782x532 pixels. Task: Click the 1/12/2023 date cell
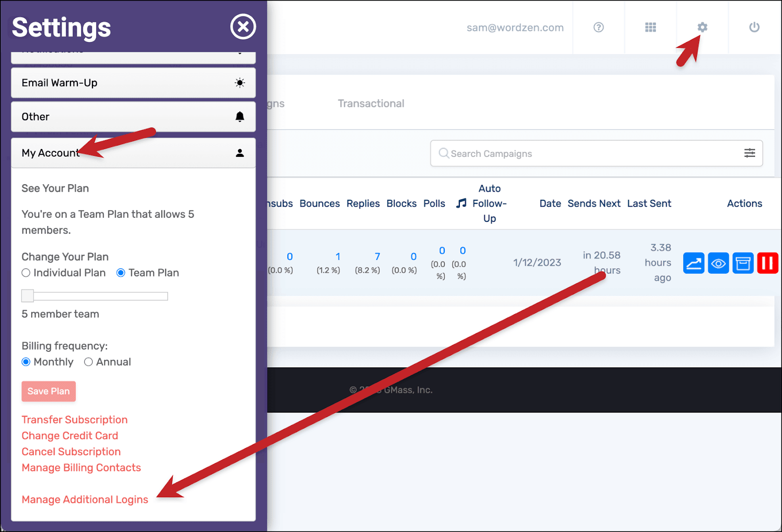537,262
